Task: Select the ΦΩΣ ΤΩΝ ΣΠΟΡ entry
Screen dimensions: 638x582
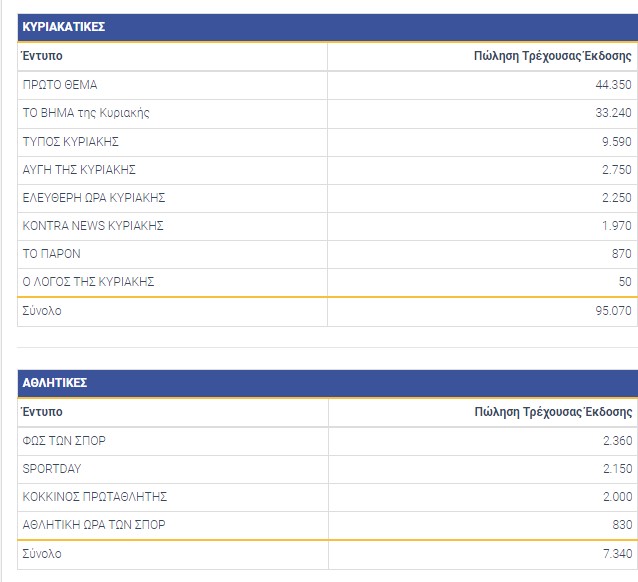Action: (65, 440)
